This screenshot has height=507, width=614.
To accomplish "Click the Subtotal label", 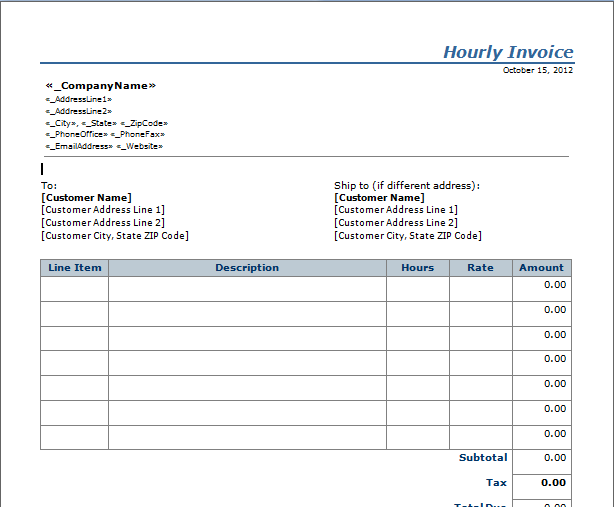I will pyautogui.click(x=483, y=458).
